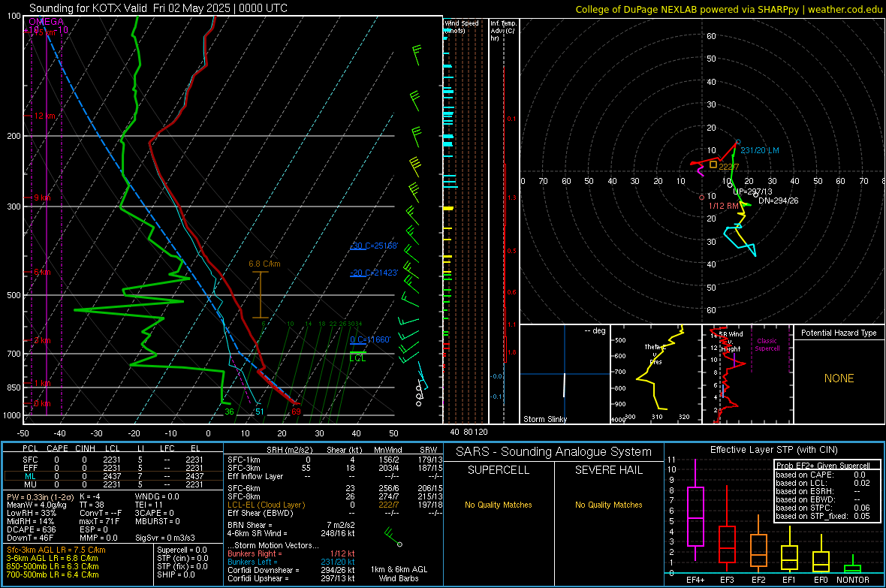Click the cyan Bunkers left-mover circle on hodograph

click(x=738, y=142)
